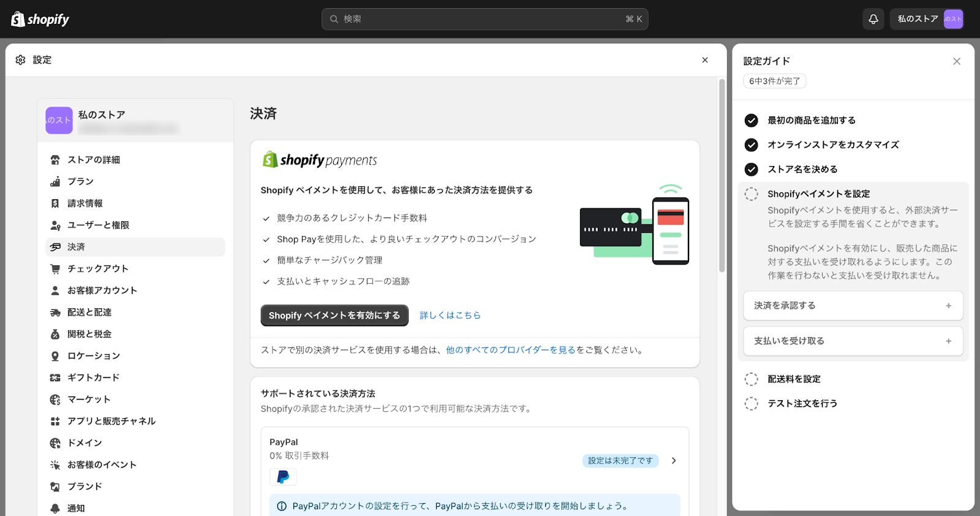This screenshot has width=980, height=516.
Task: Click the info icon in PayPal banner
Action: click(282, 506)
